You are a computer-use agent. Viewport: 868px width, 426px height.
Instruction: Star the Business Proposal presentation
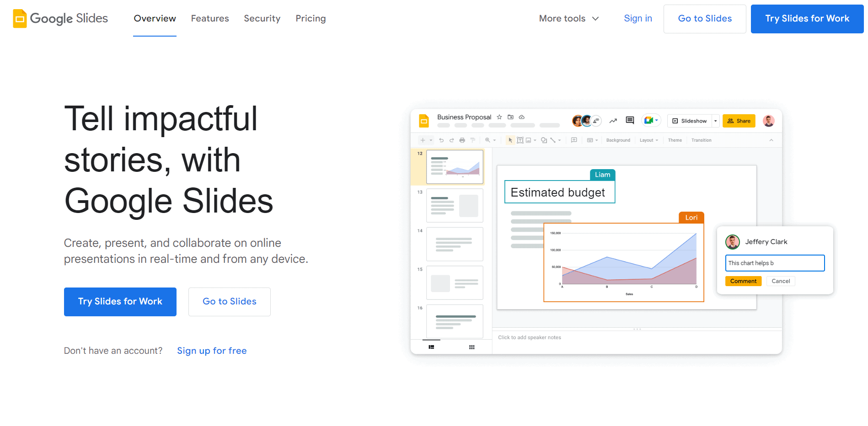click(499, 117)
